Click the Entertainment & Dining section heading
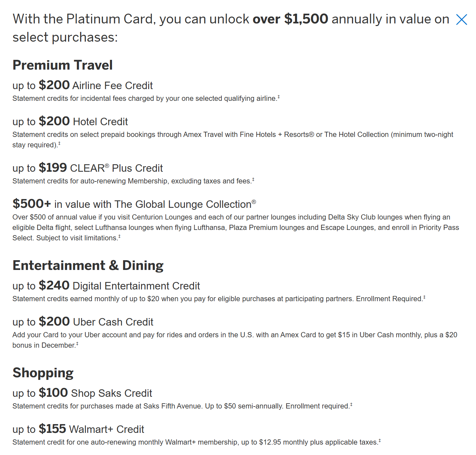 (x=88, y=265)
